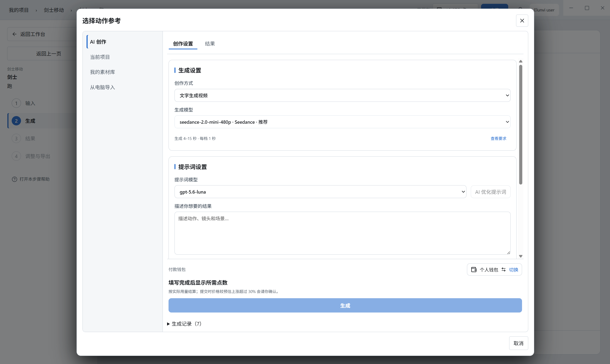Select the AI 创作 sidebar item
Image resolution: width=610 pixels, height=364 pixels.
(123, 42)
